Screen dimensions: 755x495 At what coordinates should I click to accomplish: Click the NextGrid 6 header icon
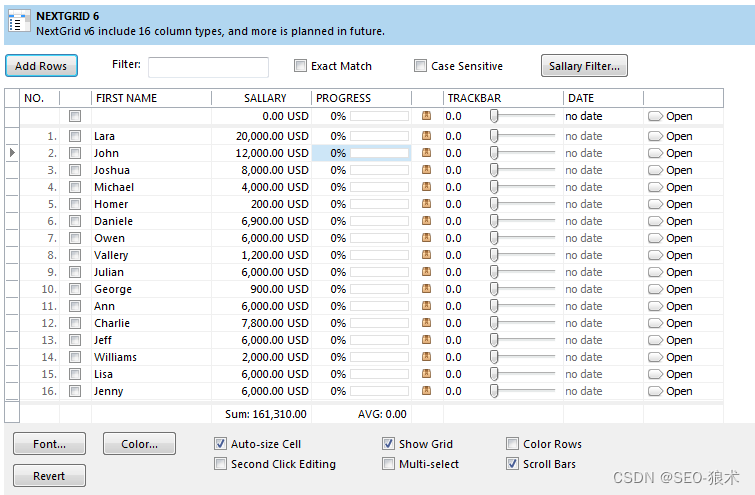pyautogui.click(x=19, y=22)
